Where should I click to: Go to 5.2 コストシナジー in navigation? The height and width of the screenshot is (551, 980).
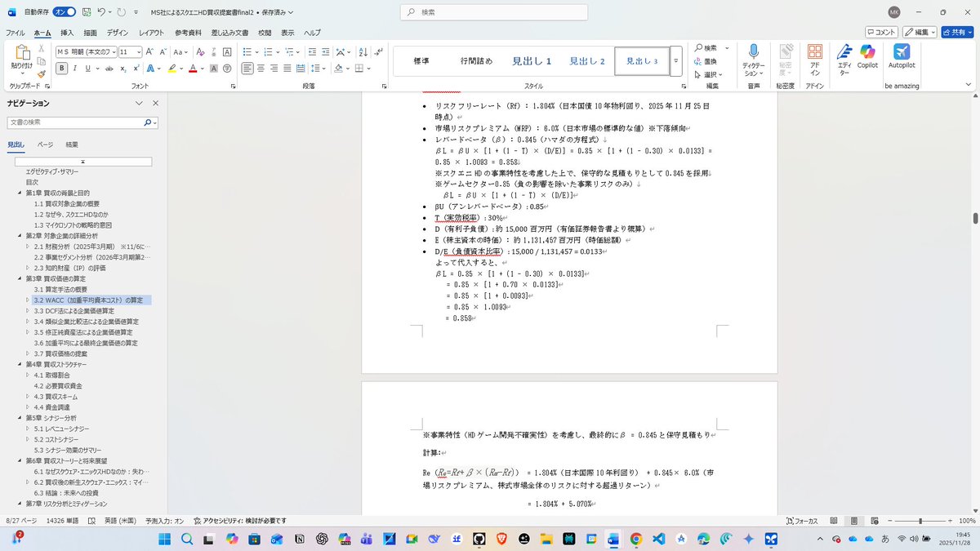[x=59, y=438]
